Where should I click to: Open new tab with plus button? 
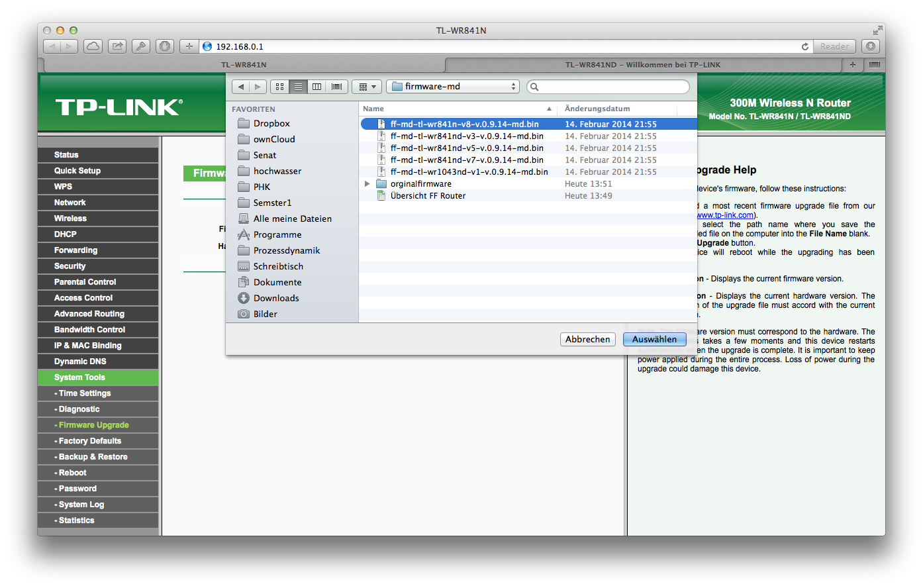(853, 65)
